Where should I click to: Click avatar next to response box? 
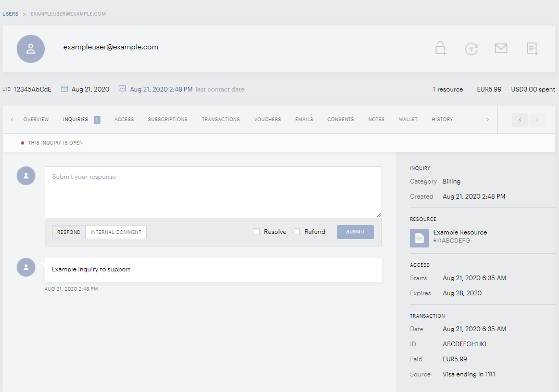pyautogui.click(x=26, y=176)
